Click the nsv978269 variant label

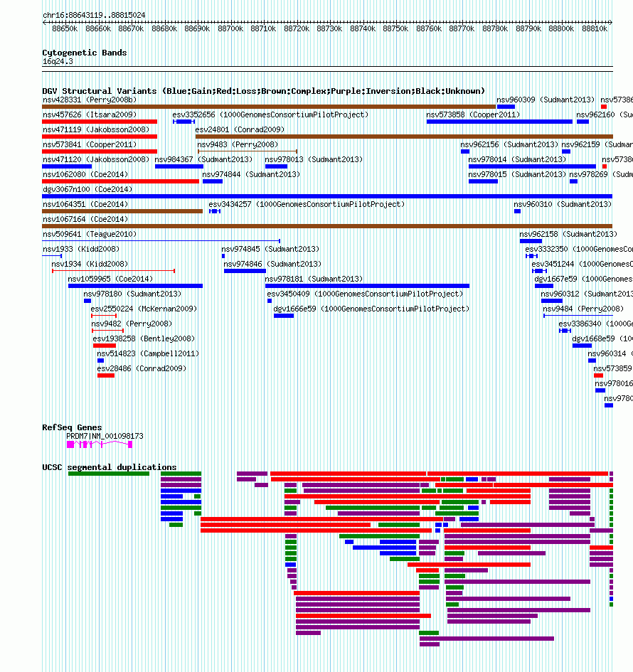(x=601, y=174)
